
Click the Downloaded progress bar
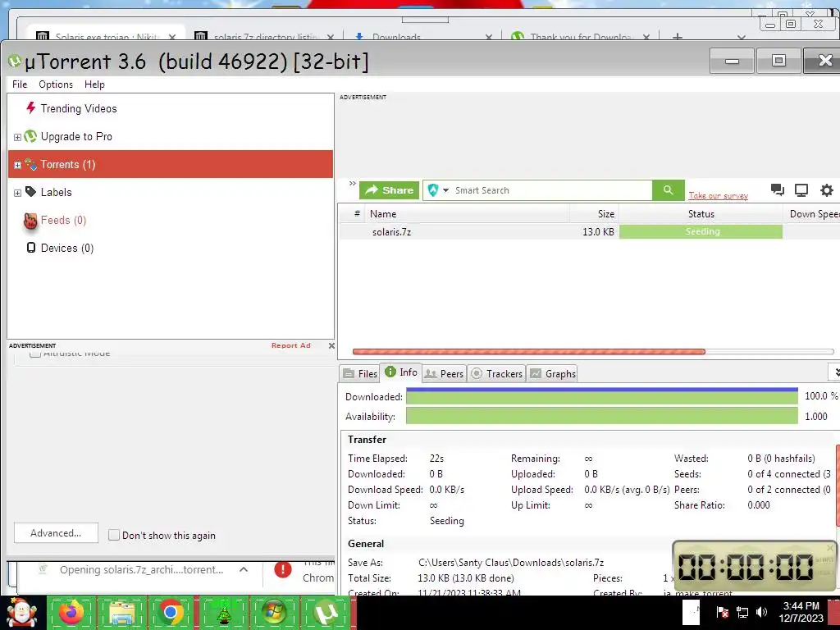pyautogui.click(x=601, y=396)
